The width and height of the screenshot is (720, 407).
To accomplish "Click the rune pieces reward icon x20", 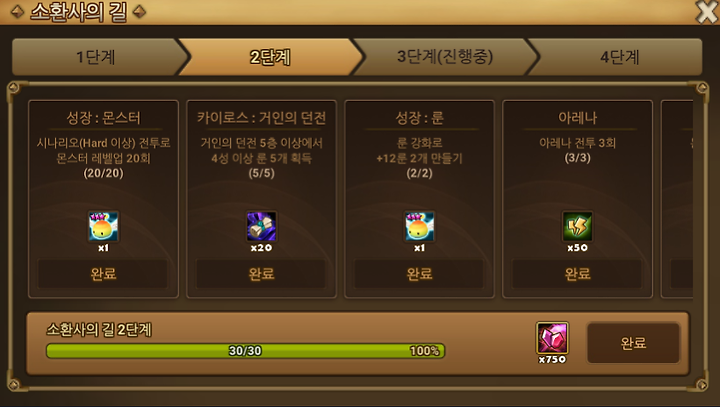I will click(x=261, y=226).
